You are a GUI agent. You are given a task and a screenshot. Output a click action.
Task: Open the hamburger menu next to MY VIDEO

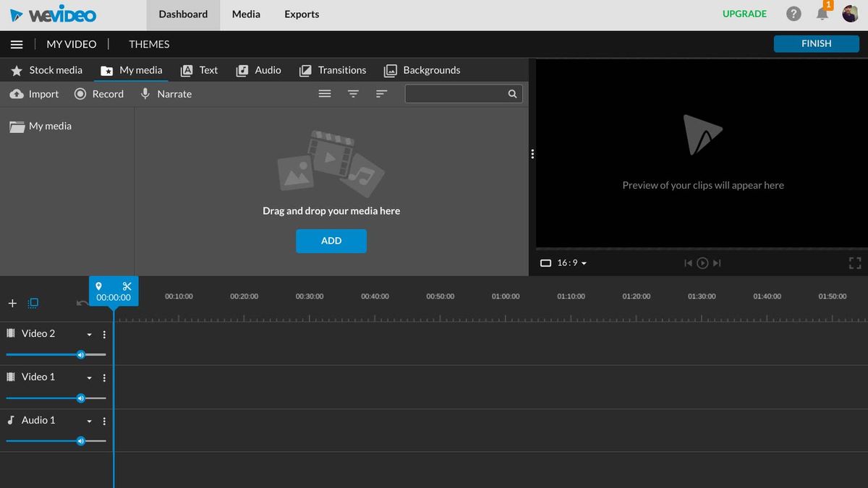pyautogui.click(x=17, y=44)
